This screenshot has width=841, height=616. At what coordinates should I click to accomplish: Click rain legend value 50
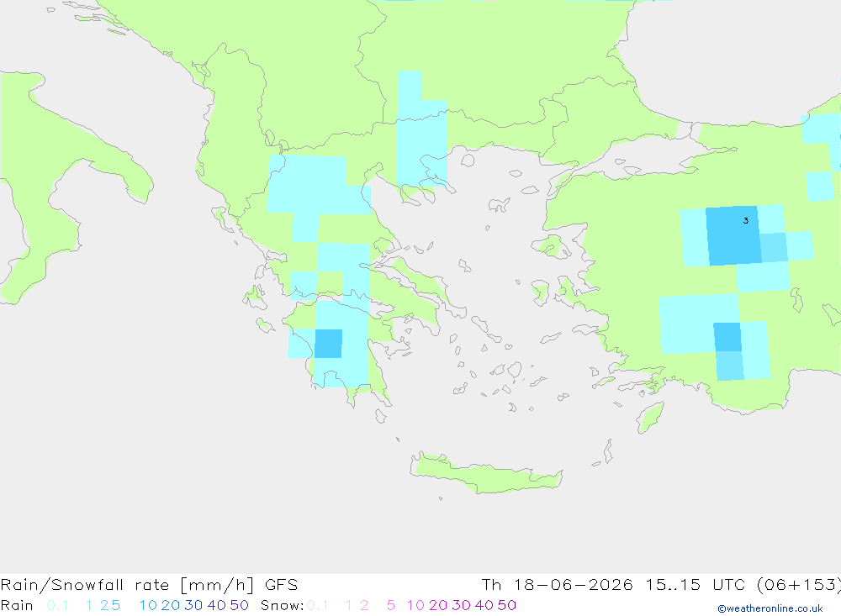[x=239, y=605]
